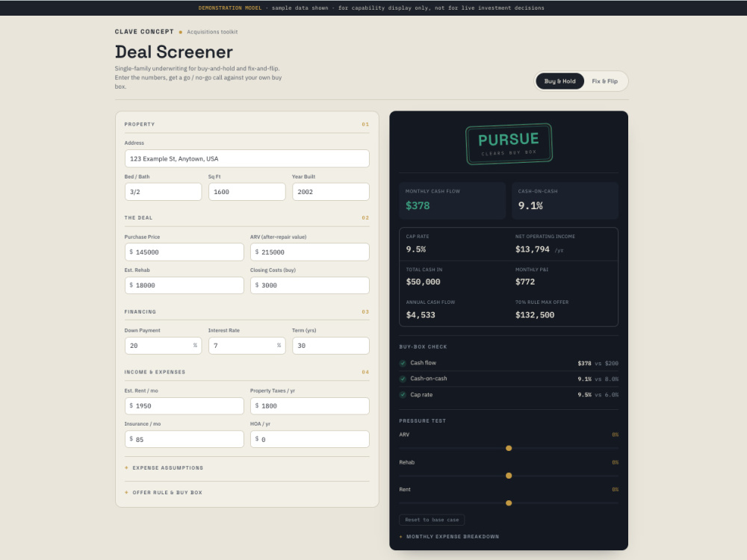
Task: Edit the Down Payment percentage field
Action: tap(163, 346)
